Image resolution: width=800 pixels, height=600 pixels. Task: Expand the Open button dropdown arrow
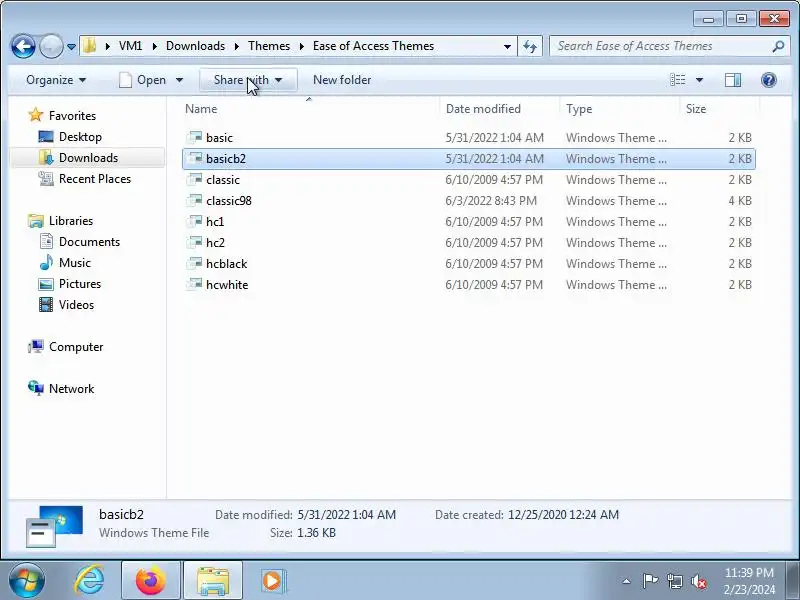(x=180, y=80)
